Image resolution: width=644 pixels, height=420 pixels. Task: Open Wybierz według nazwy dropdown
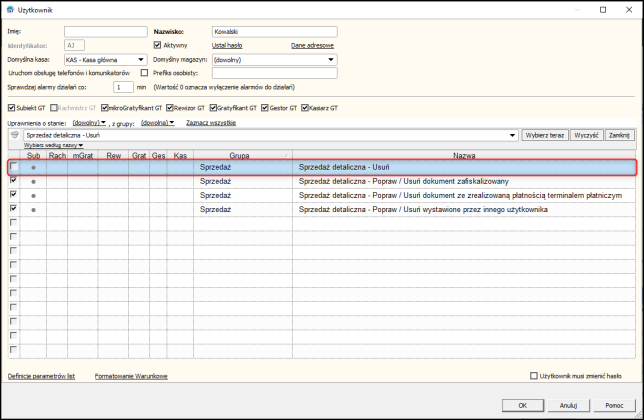(x=53, y=145)
